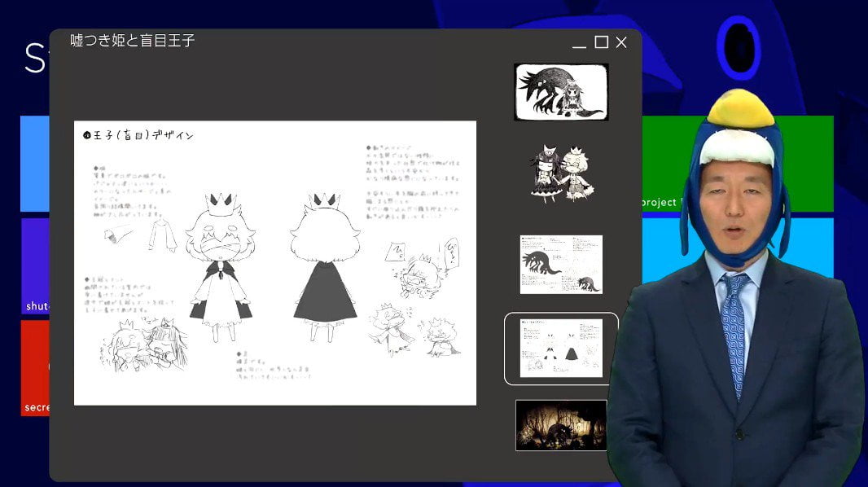The width and height of the screenshot is (868, 487).
Task: Open the blue tile at top left
Action: click(35, 163)
